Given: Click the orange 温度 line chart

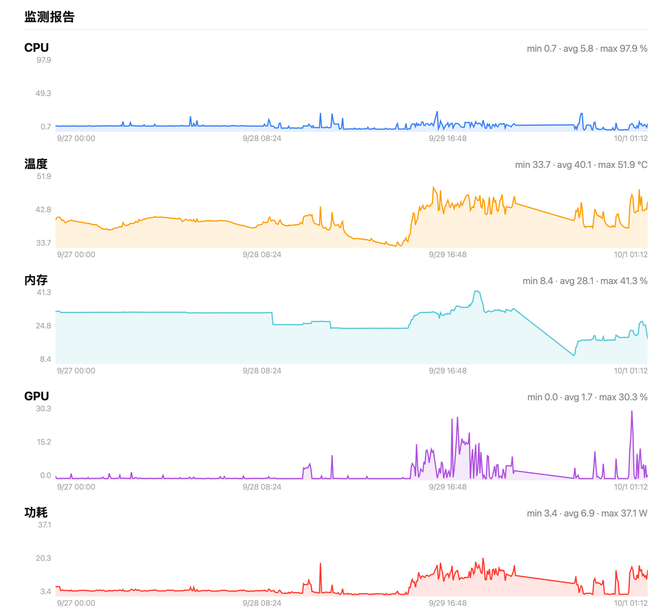Looking at the screenshot, I should pyautogui.click(x=352, y=212).
